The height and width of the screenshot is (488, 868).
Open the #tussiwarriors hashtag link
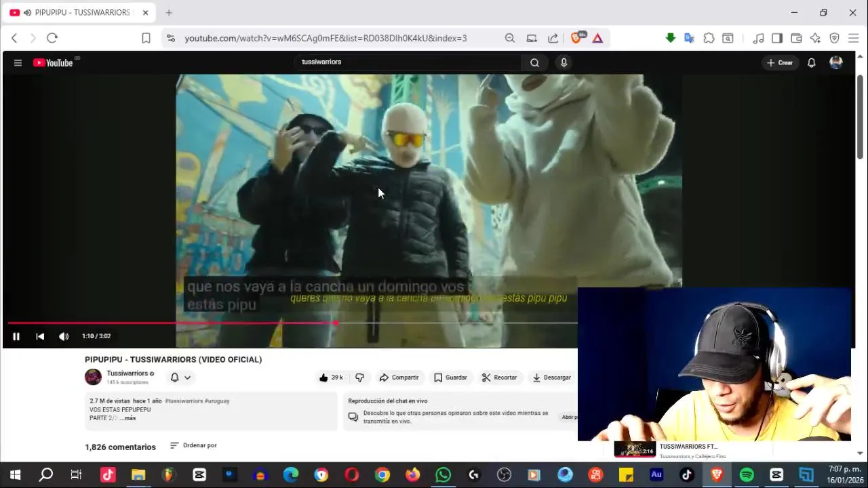click(184, 401)
